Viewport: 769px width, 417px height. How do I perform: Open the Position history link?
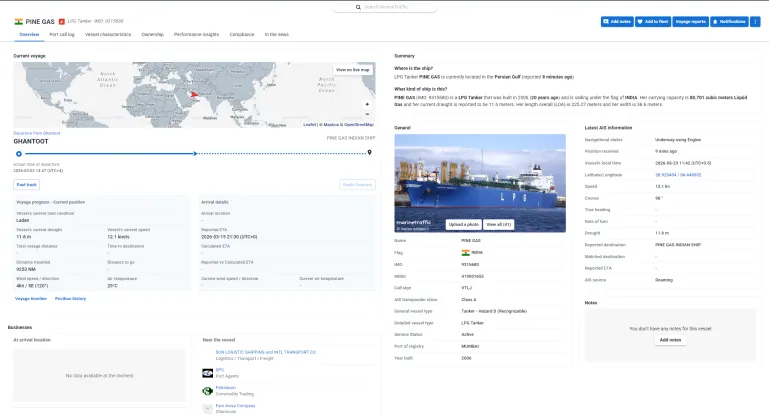[70, 298]
